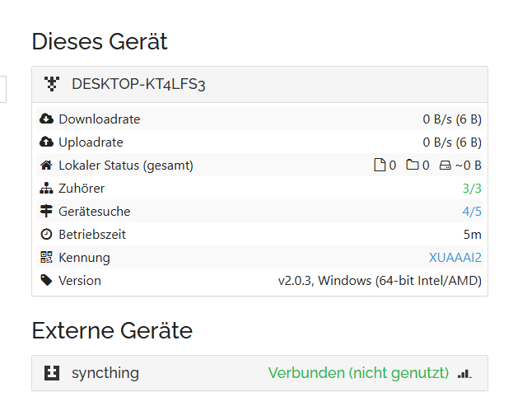The width and height of the screenshot is (532, 406).
Task: Open the 3/3 Zuhörer listeners link
Action: [472, 189]
